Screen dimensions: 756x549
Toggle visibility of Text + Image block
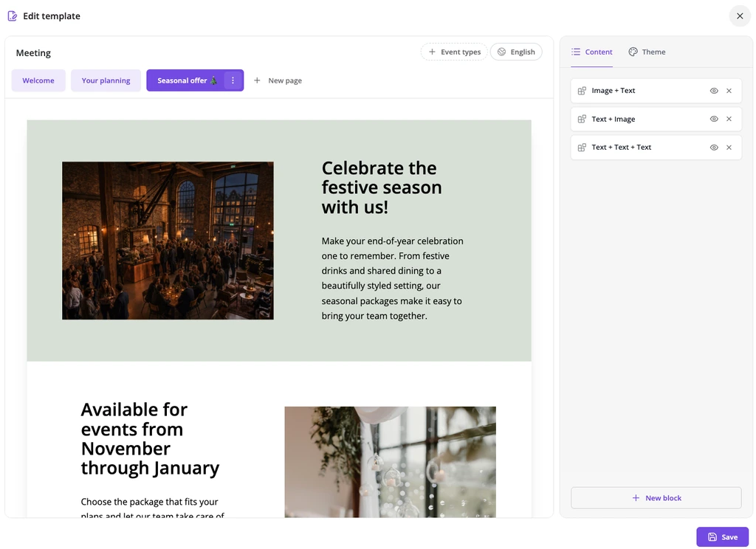click(x=714, y=119)
